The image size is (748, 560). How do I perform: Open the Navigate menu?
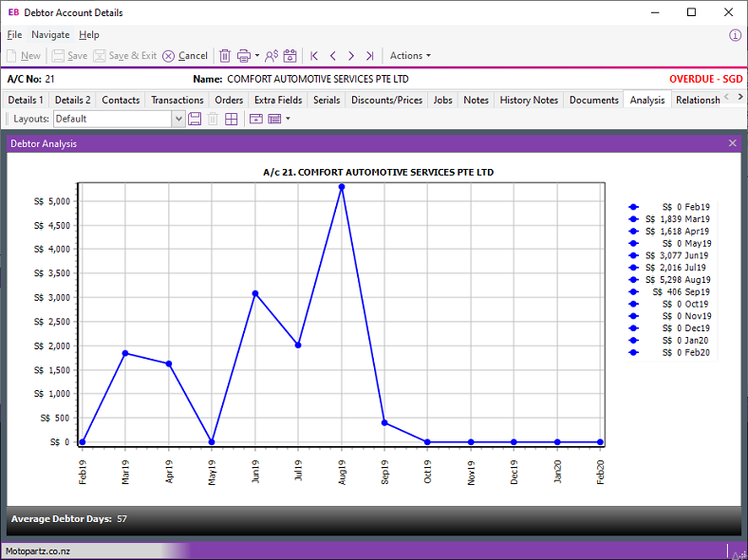click(50, 35)
